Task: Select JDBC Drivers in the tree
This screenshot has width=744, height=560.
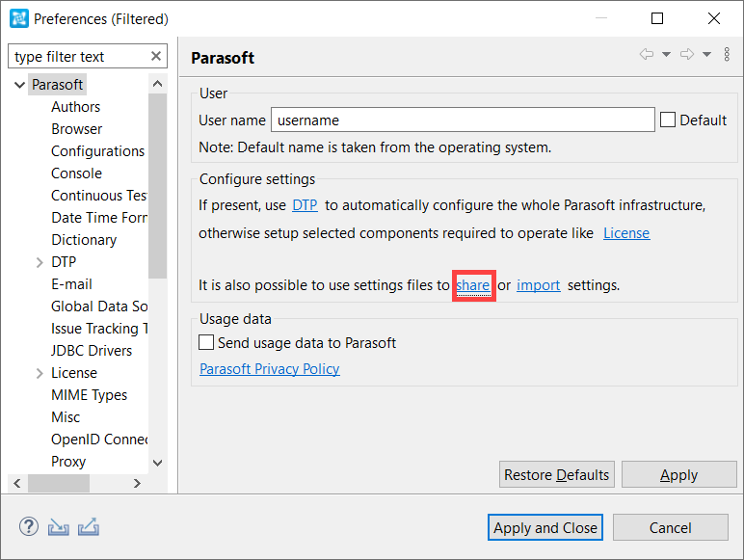Action: (x=92, y=350)
